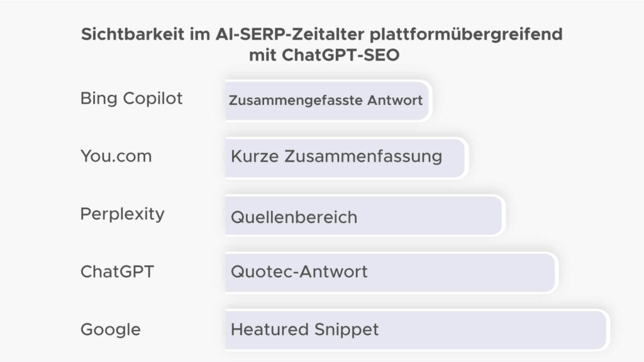The width and height of the screenshot is (644, 362).
Task: Select the Quotec-Antwort bar
Action: point(390,272)
